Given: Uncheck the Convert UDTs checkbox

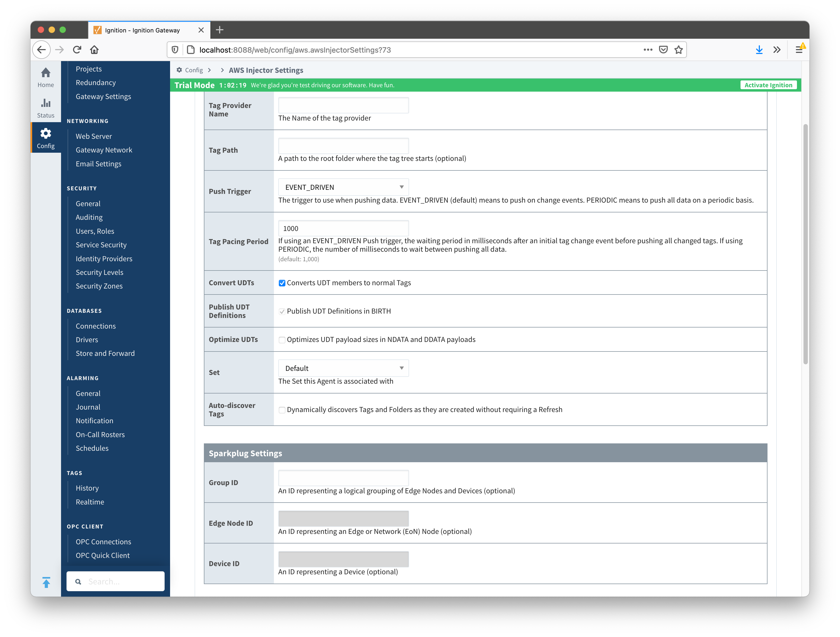Looking at the screenshot, I should 282,283.
